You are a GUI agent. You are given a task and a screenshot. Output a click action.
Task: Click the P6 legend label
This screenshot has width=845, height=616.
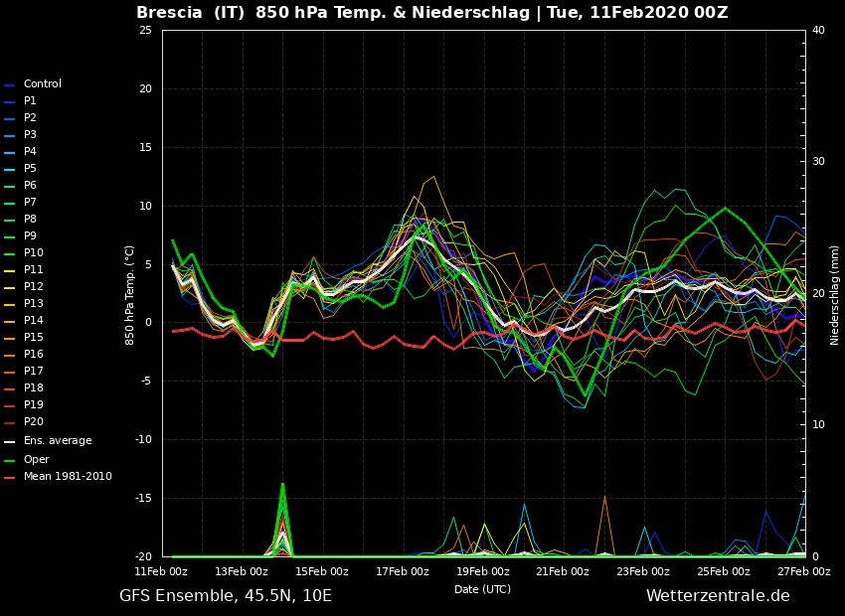click(x=30, y=185)
